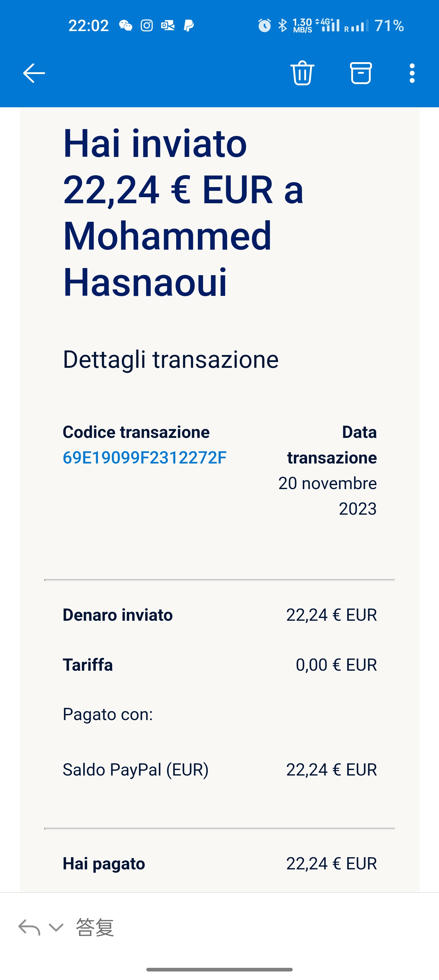The height and width of the screenshot is (980, 439).
Task: Delete this email with trash icon
Action: (x=302, y=73)
